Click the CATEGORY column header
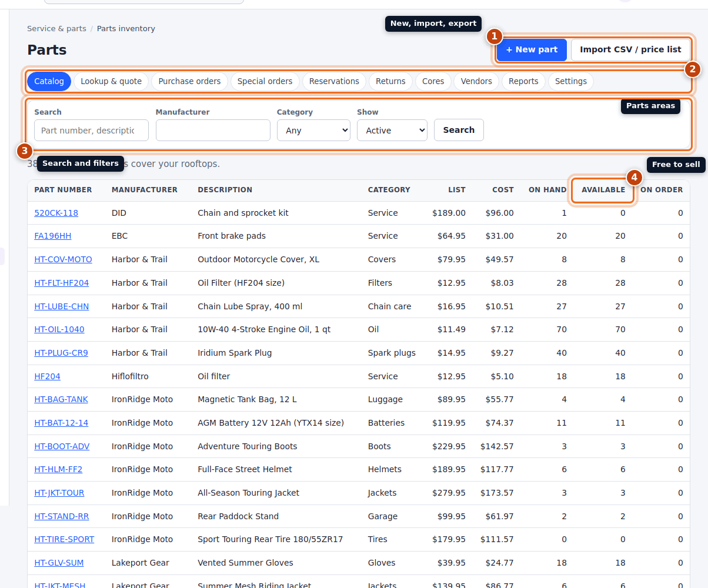The height and width of the screenshot is (588, 708). click(389, 190)
